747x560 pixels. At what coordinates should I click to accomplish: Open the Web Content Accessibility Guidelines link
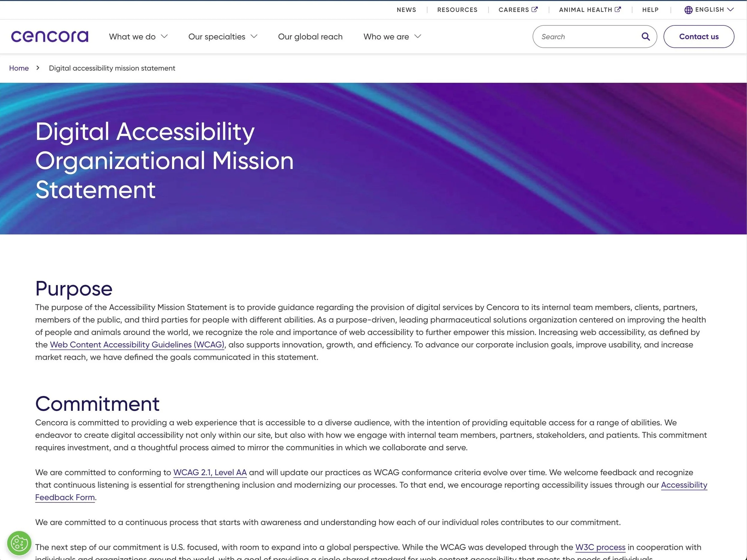point(137,345)
